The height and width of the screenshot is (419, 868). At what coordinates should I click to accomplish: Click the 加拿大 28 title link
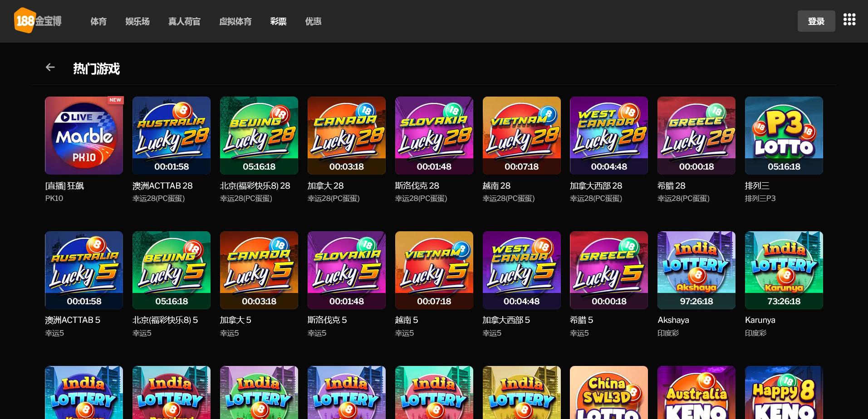[325, 186]
